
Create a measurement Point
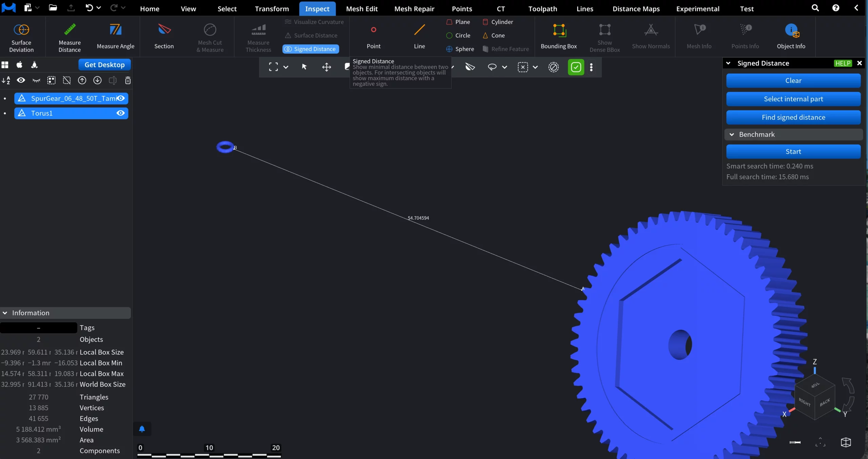click(373, 37)
